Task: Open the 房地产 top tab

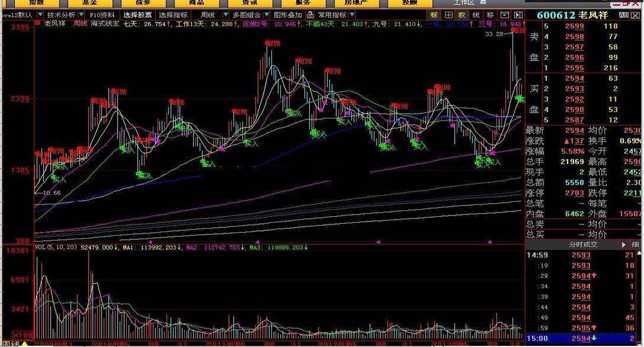Action: click(x=356, y=3)
